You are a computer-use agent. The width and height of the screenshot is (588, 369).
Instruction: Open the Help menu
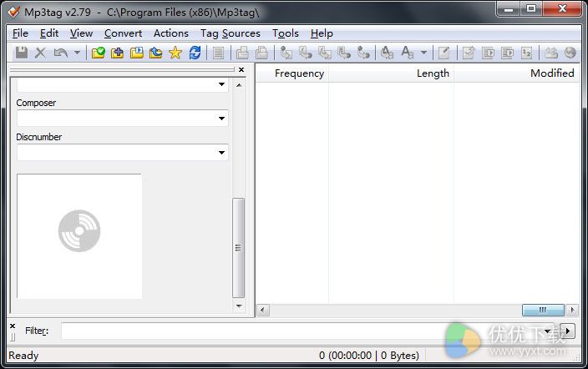[322, 33]
